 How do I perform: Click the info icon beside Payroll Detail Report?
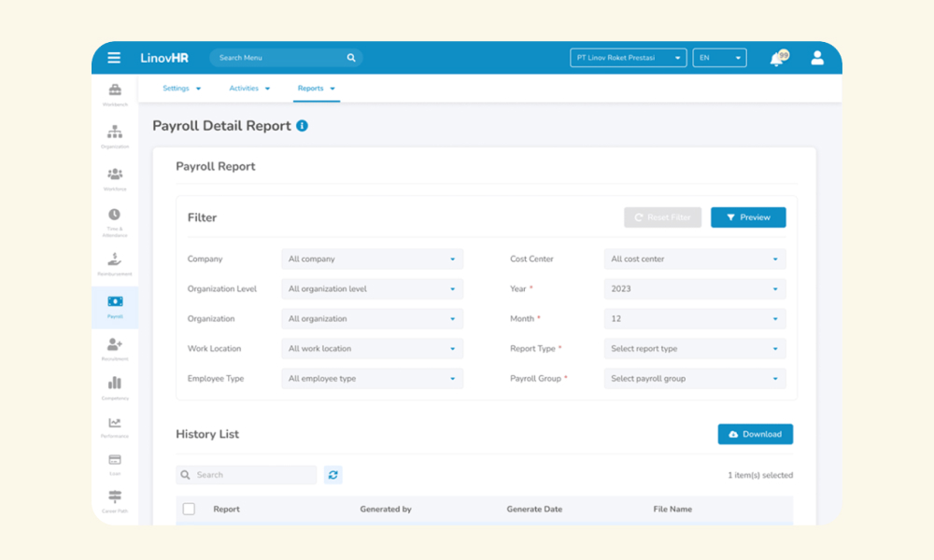302,126
